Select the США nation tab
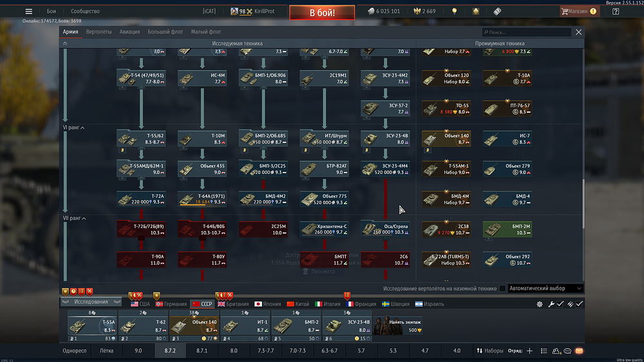The width and height of the screenshot is (644, 362). 140,304
